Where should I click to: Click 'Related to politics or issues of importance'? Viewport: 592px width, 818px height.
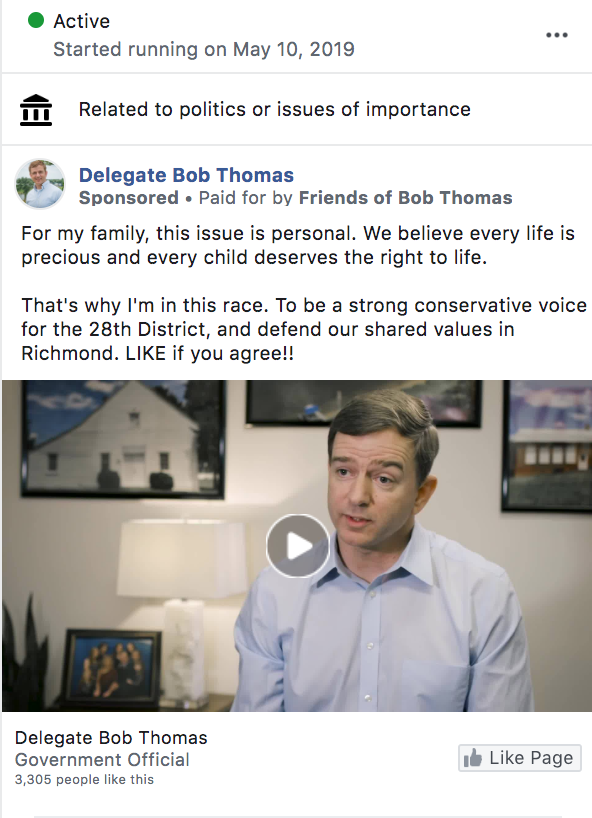274,110
